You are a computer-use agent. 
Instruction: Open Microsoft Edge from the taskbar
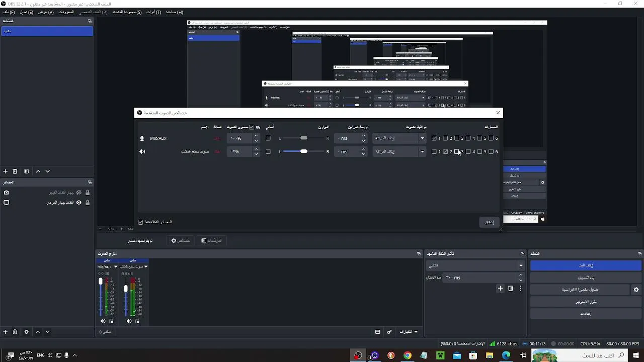(506, 355)
